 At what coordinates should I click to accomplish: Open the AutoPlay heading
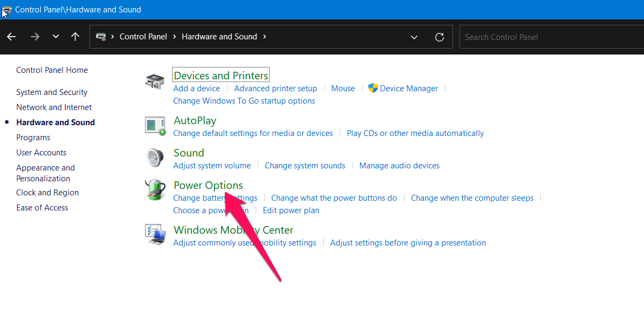[x=195, y=120]
